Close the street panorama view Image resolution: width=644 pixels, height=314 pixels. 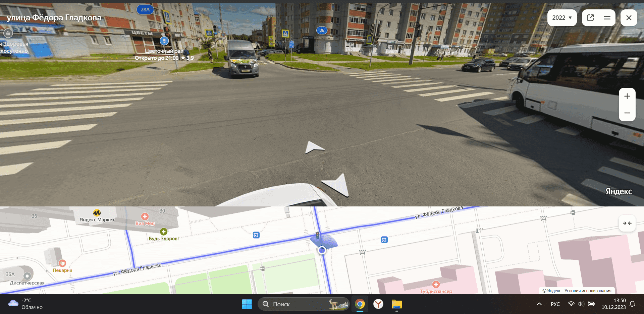click(629, 18)
